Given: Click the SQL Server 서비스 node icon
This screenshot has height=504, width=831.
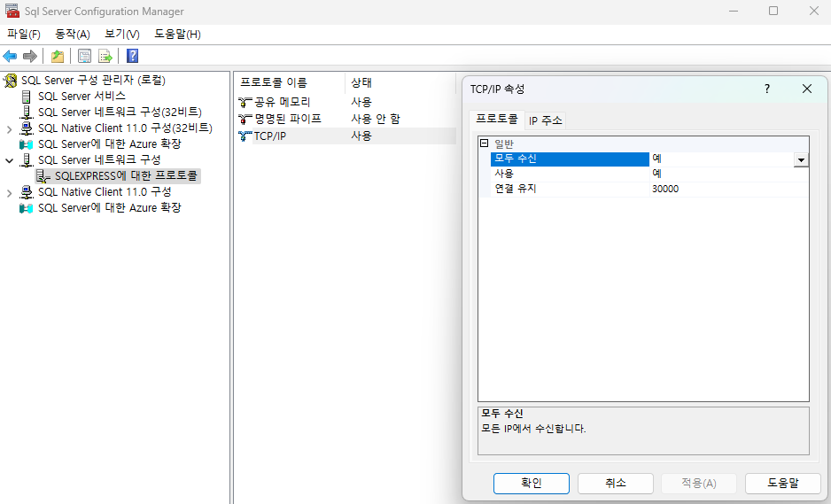Looking at the screenshot, I should pyautogui.click(x=26, y=97).
